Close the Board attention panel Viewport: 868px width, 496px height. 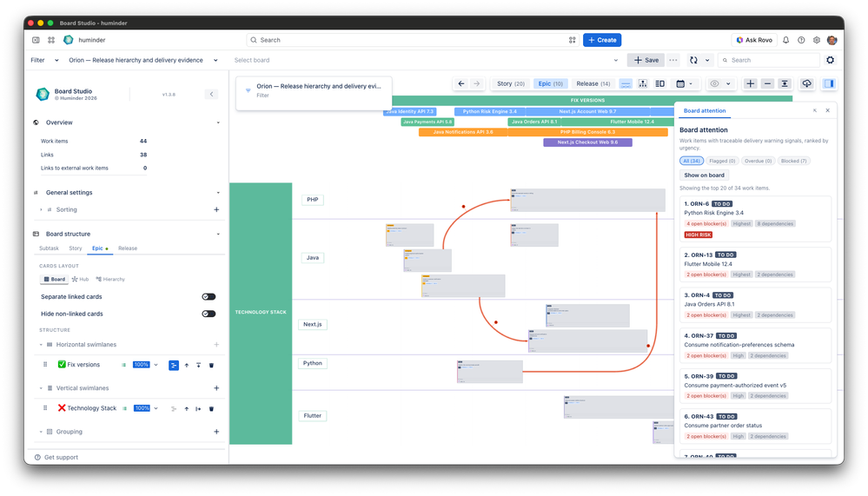[827, 110]
